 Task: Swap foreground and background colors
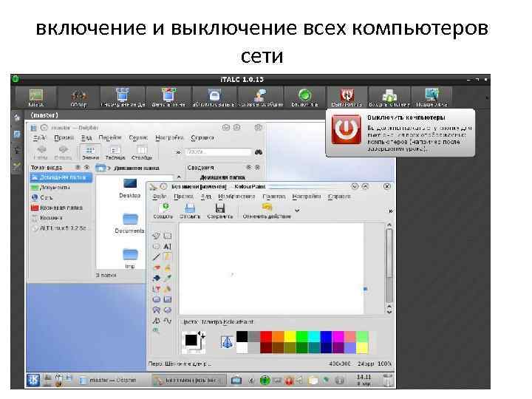[x=202, y=335]
